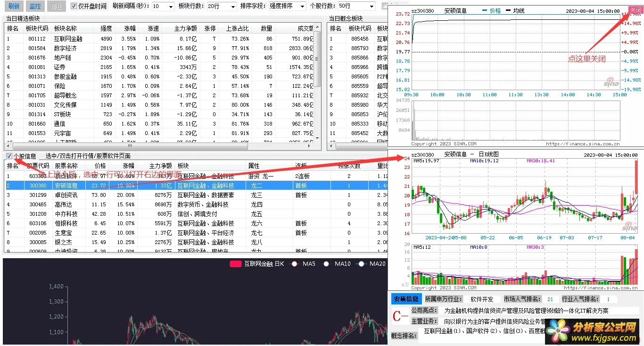Click the 公司亮点 description text
This screenshot has height=346, width=644.
point(526,311)
